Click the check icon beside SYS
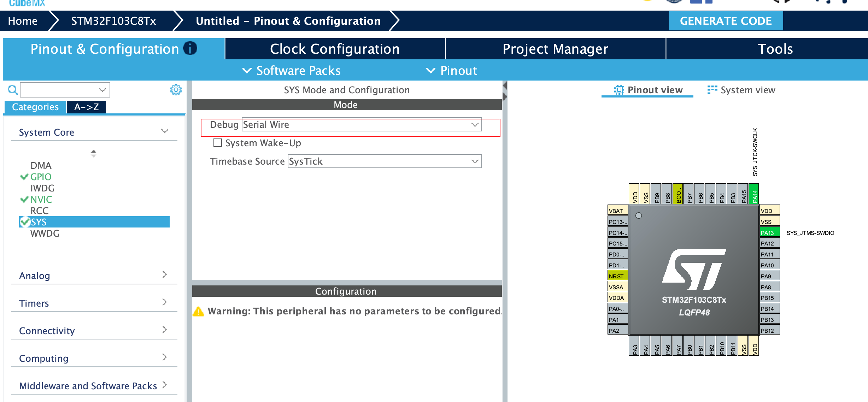This screenshot has height=402, width=868. pyautogui.click(x=25, y=222)
